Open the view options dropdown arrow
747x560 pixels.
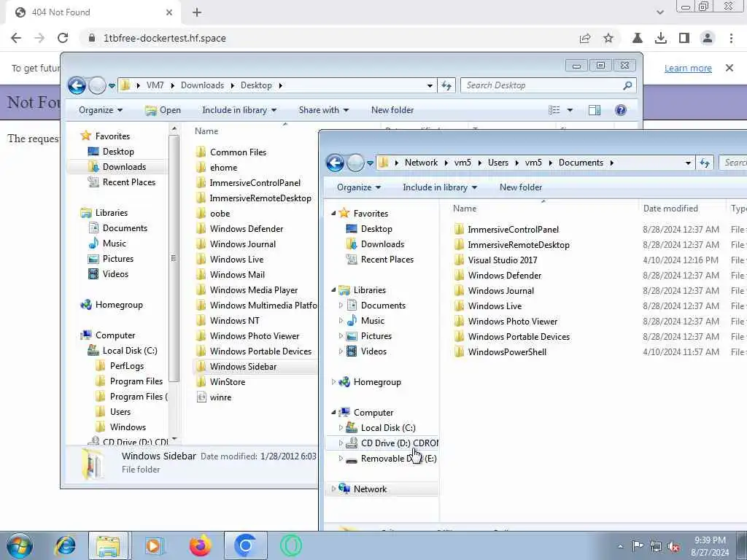pos(569,110)
